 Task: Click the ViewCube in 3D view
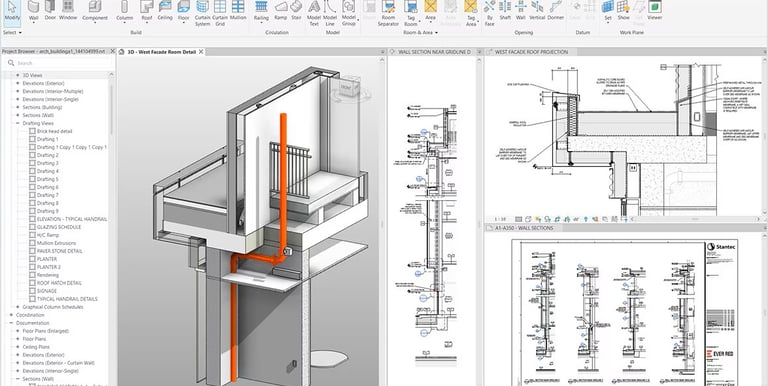(345, 88)
